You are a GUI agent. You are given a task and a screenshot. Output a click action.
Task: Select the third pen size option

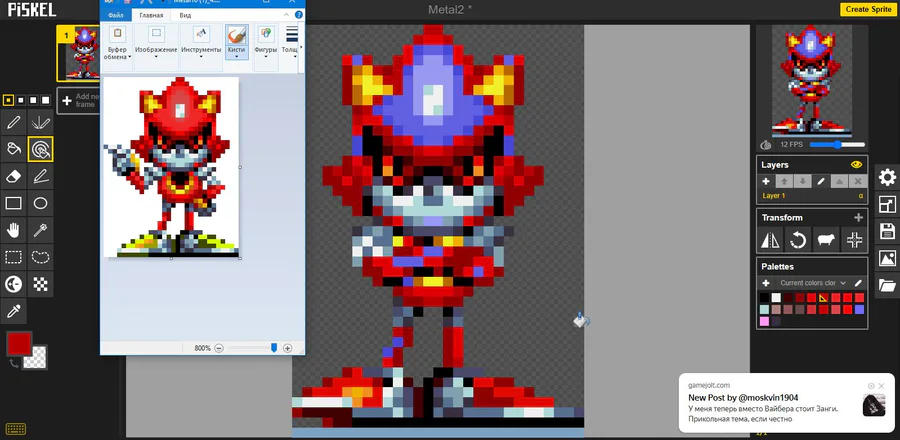pyautogui.click(x=33, y=100)
